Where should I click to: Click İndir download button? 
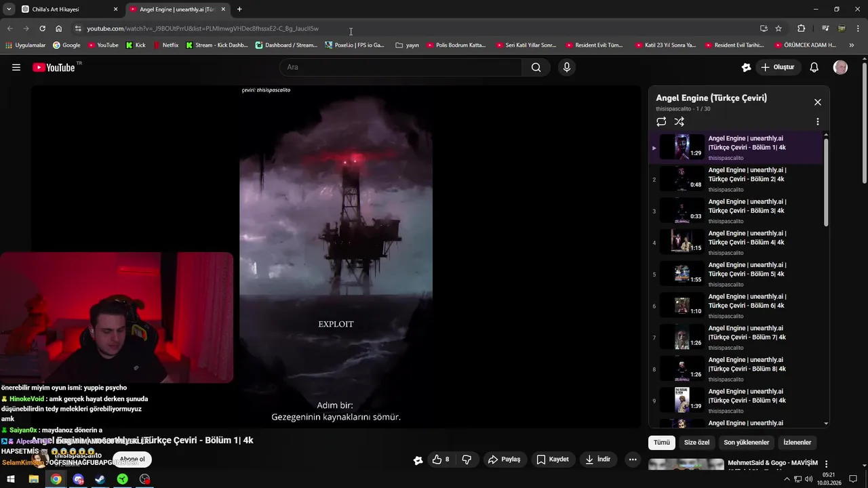[x=598, y=460]
